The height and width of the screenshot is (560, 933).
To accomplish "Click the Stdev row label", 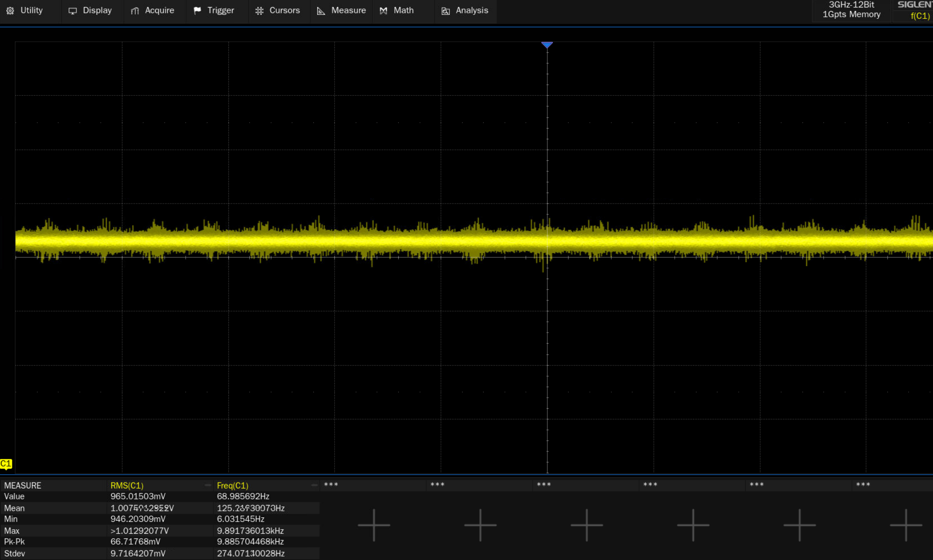I will 14,553.
